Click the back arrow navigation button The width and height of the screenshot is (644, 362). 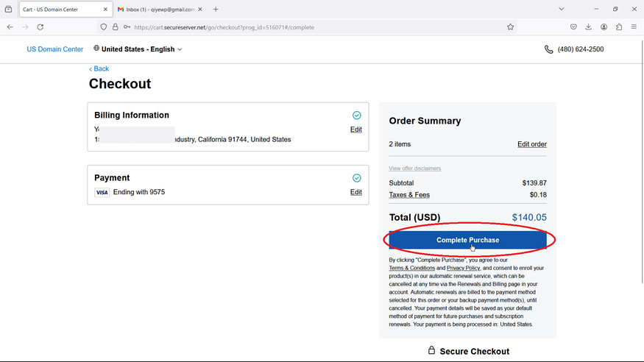tap(10, 27)
